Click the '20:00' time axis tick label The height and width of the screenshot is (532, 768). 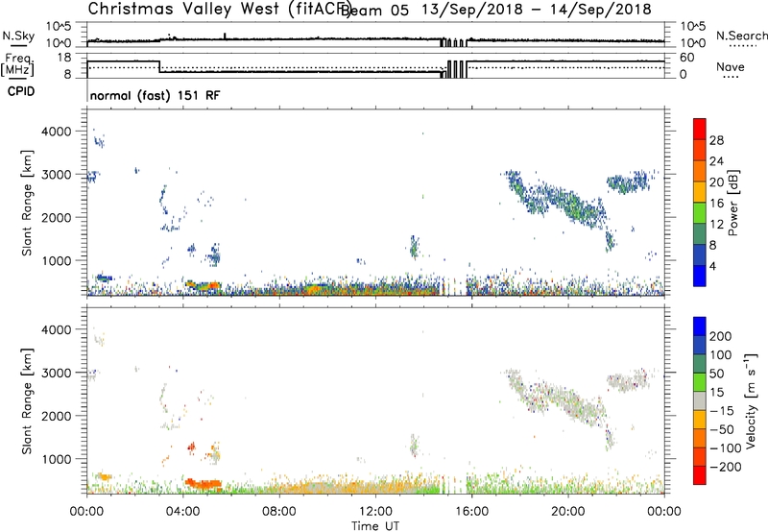coord(567,512)
